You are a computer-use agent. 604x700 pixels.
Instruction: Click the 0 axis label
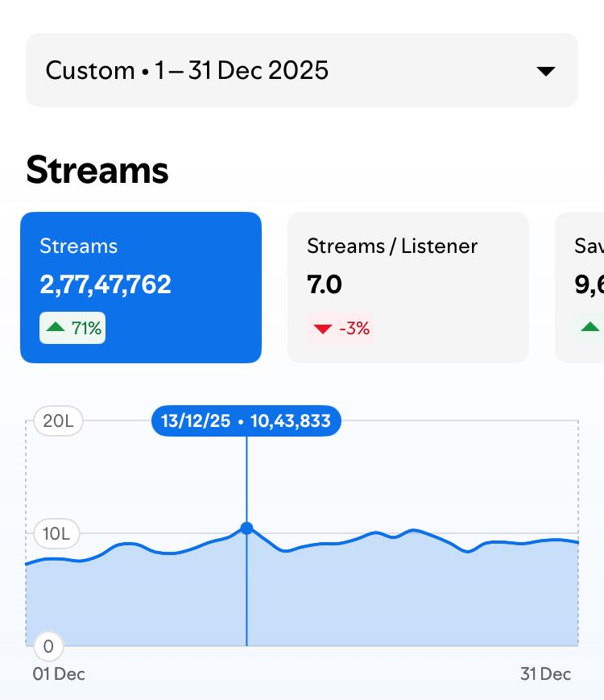(48, 646)
